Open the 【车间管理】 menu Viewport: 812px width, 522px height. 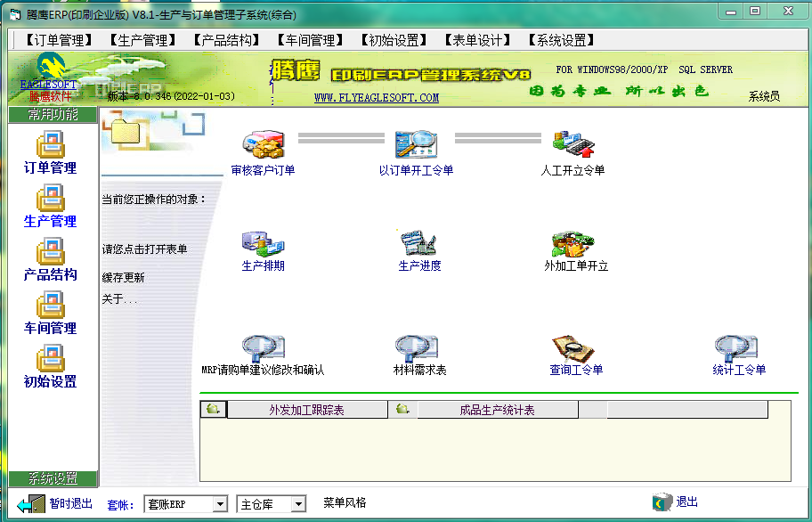(x=310, y=40)
